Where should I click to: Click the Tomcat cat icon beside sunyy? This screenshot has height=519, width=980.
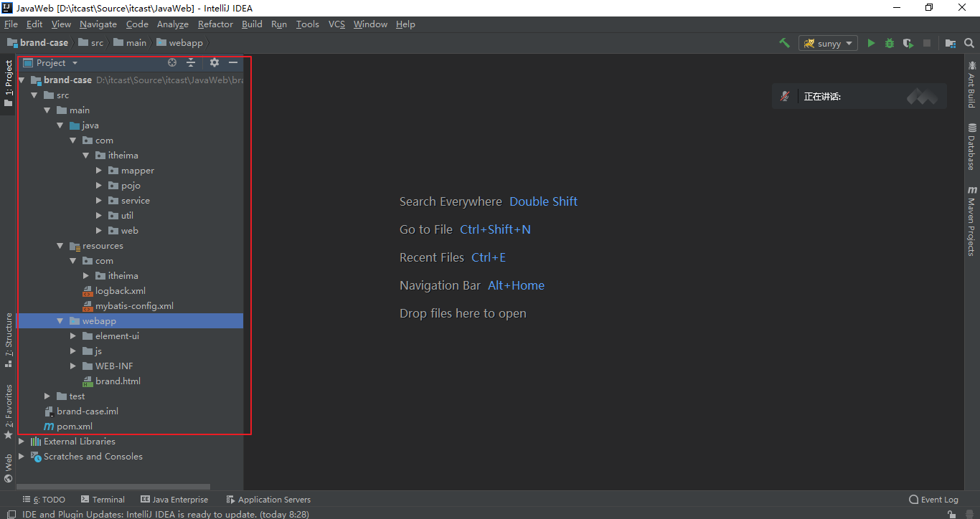pos(809,43)
